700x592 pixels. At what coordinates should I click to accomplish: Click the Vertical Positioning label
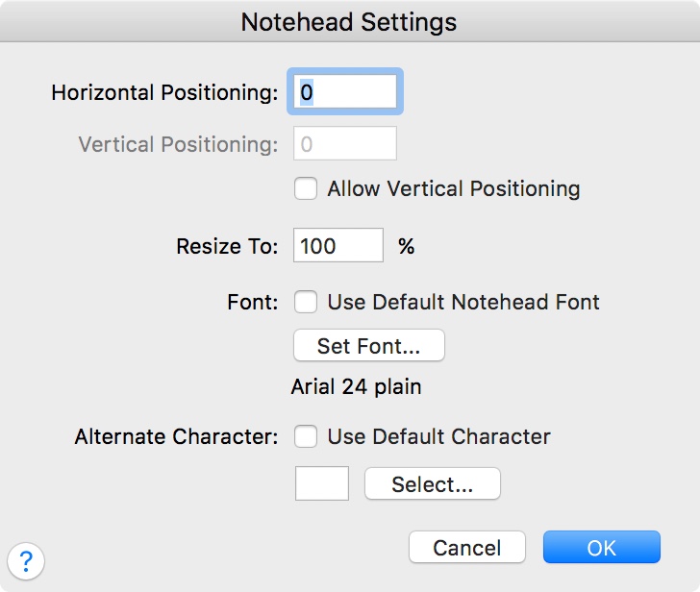coord(178,145)
